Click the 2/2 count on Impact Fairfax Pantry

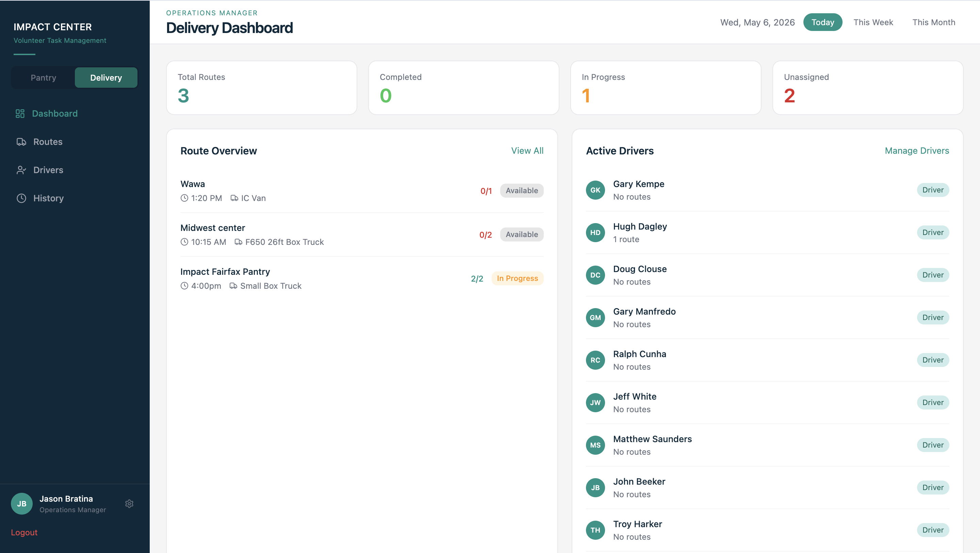(x=477, y=279)
